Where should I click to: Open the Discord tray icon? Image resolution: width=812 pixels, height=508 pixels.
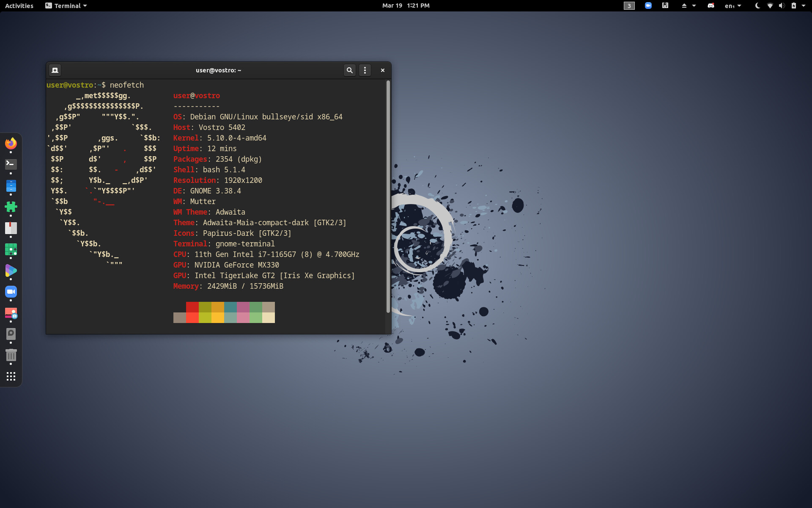coord(711,6)
